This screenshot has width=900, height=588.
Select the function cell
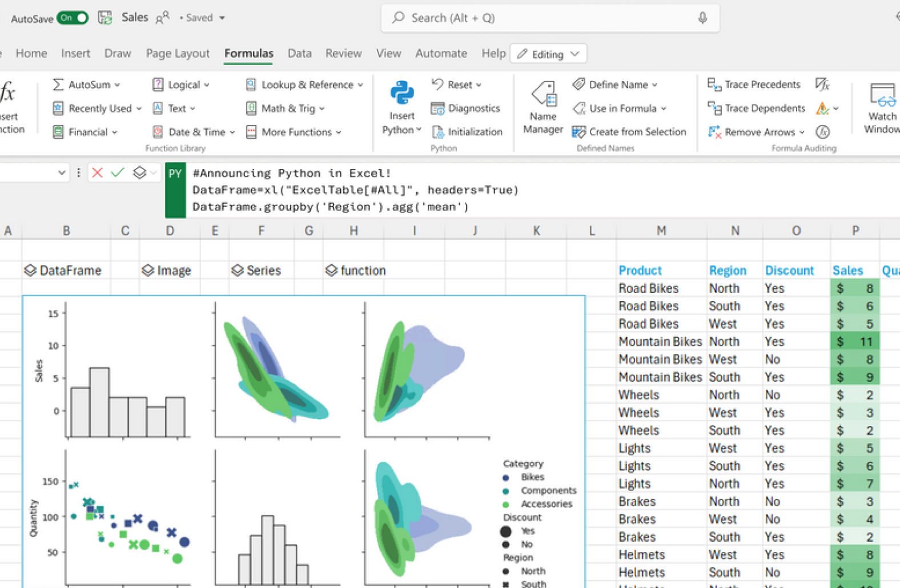pos(354,270)
